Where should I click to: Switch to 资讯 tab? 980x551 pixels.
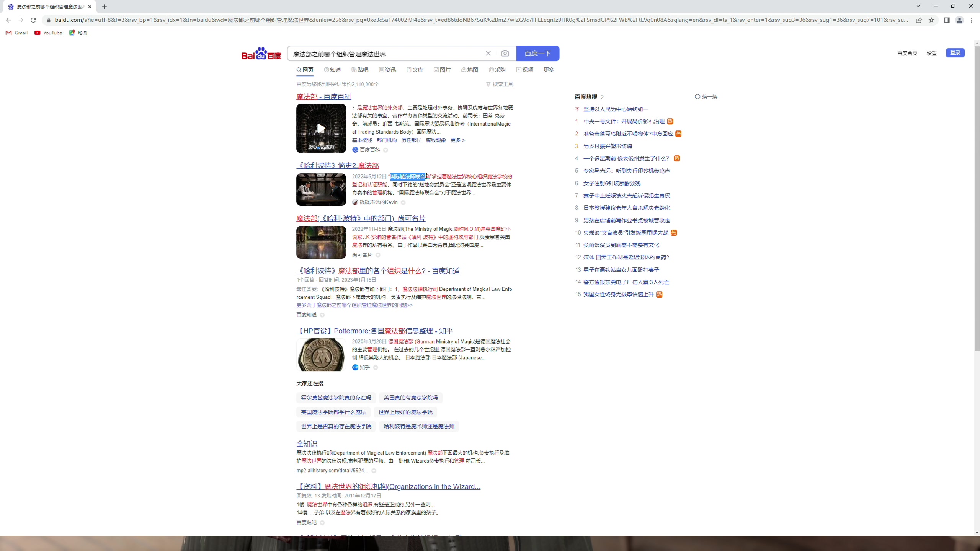(x=387, y=70)
